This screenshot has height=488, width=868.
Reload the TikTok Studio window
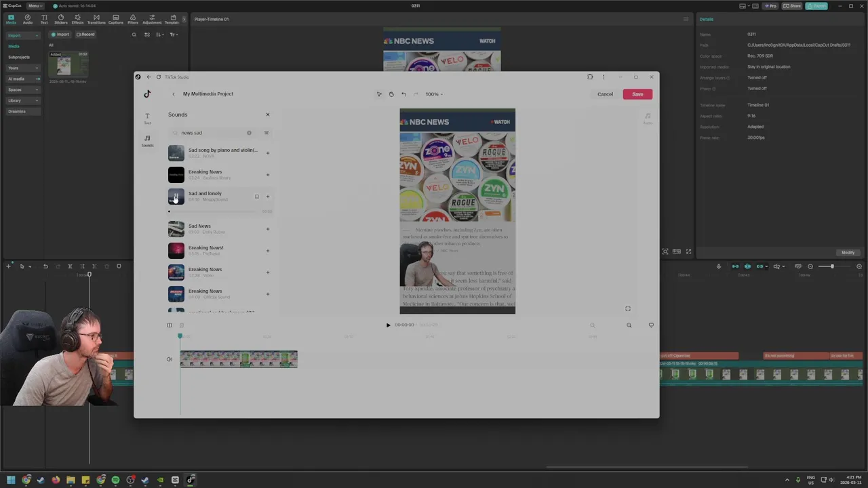159,77
